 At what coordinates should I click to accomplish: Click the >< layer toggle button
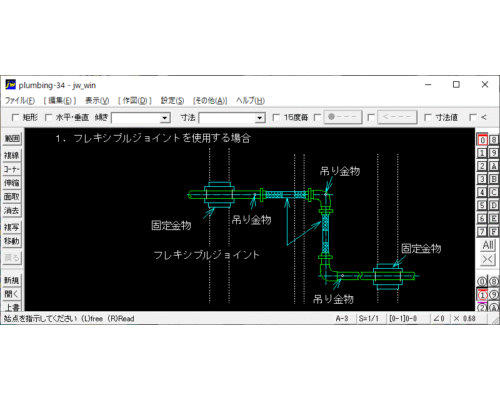pos(488,259)
